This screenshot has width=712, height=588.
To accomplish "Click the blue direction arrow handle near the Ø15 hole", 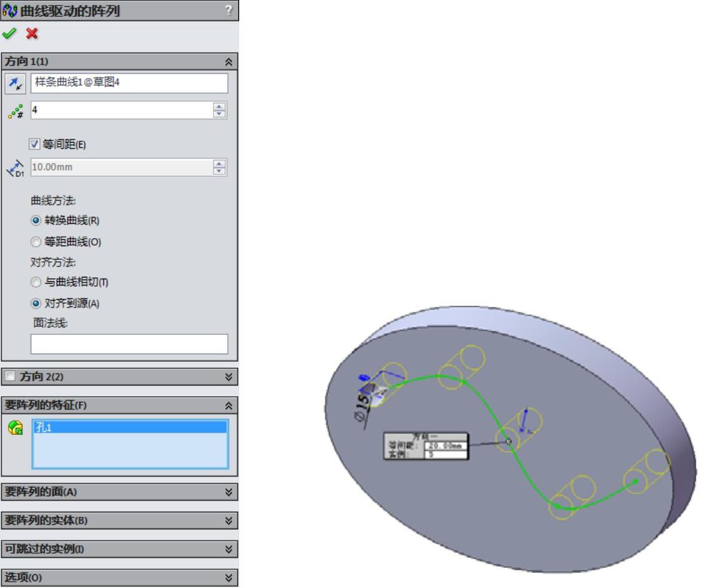I will [x=363, y=378].
